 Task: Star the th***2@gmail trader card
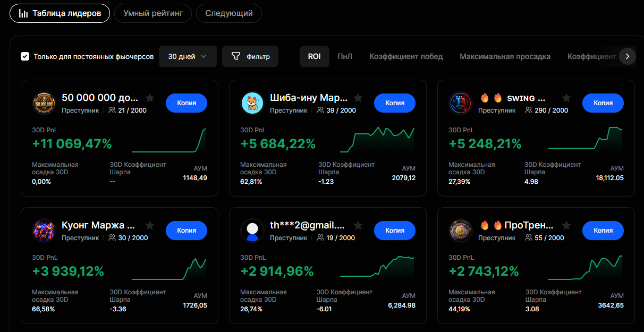[x=358, y=225]
